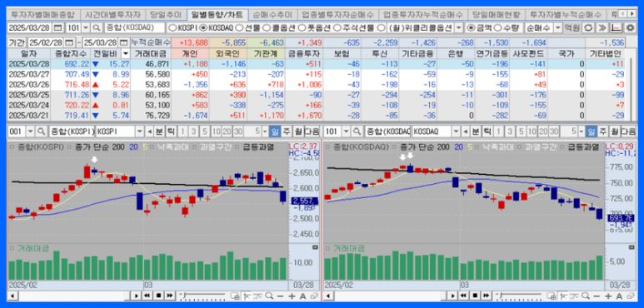The height and width of the screenshot is (308, 644).
Task: Open the 당일매매현황 tab
Action: 497,15
